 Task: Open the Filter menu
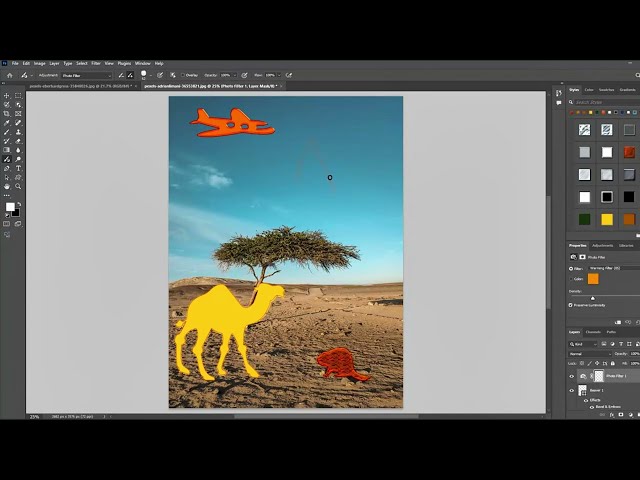(96, 63)
